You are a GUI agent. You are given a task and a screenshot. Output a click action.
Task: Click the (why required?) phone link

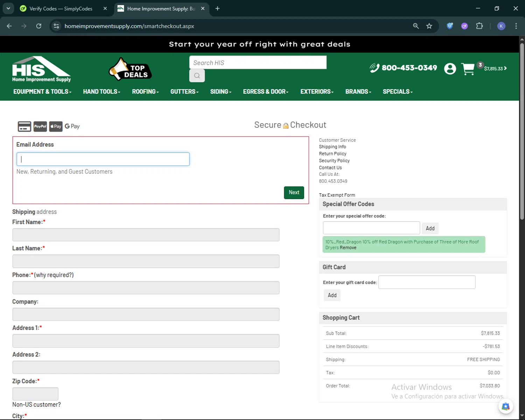click(54, 275)
